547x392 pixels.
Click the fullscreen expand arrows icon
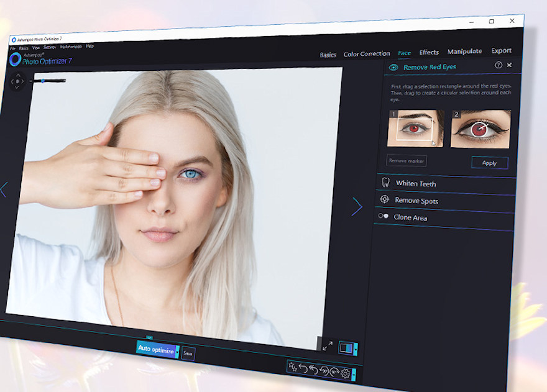pos(328,346)
